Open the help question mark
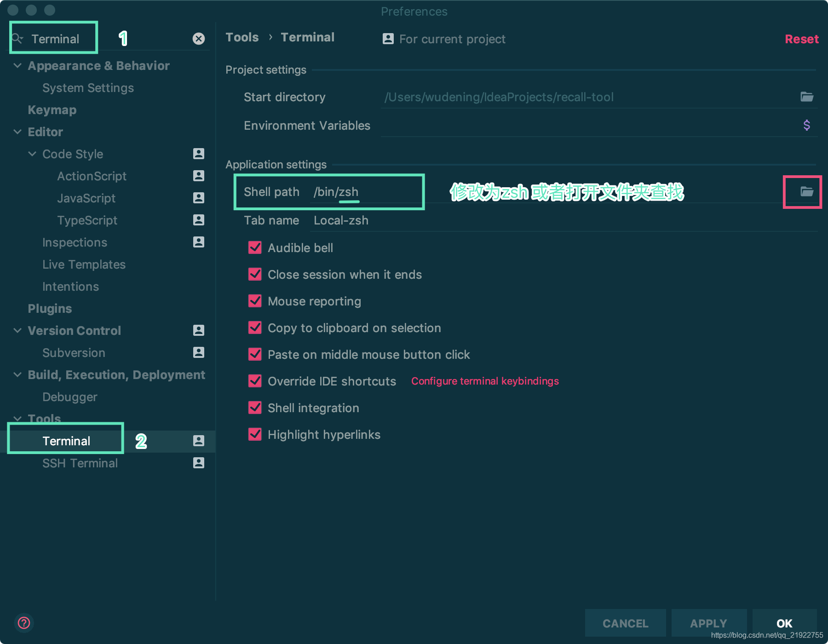Viewport: 828px width, 644px height. coord(24,623)
